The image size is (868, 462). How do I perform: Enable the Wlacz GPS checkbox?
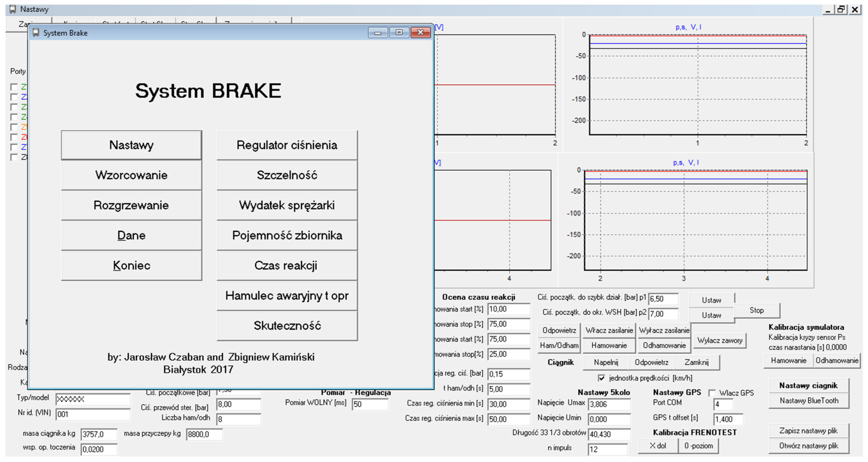coord(712,393)
